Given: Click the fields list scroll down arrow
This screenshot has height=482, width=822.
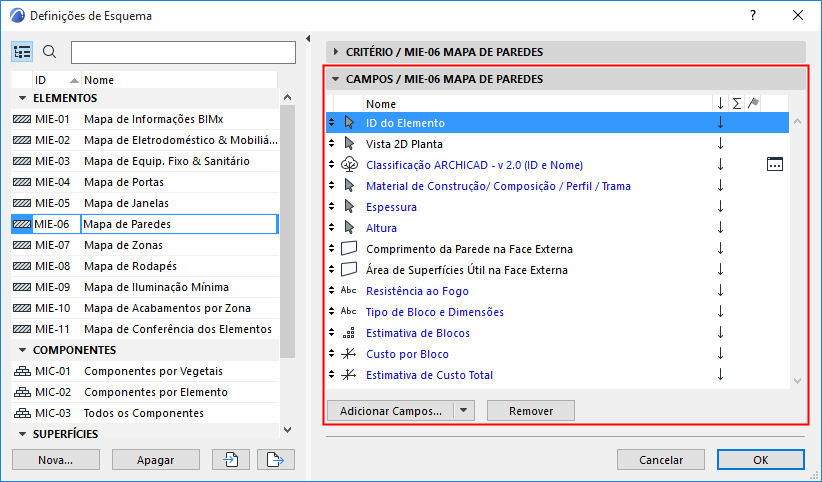Looking at the screenshot, I should 797,381.
